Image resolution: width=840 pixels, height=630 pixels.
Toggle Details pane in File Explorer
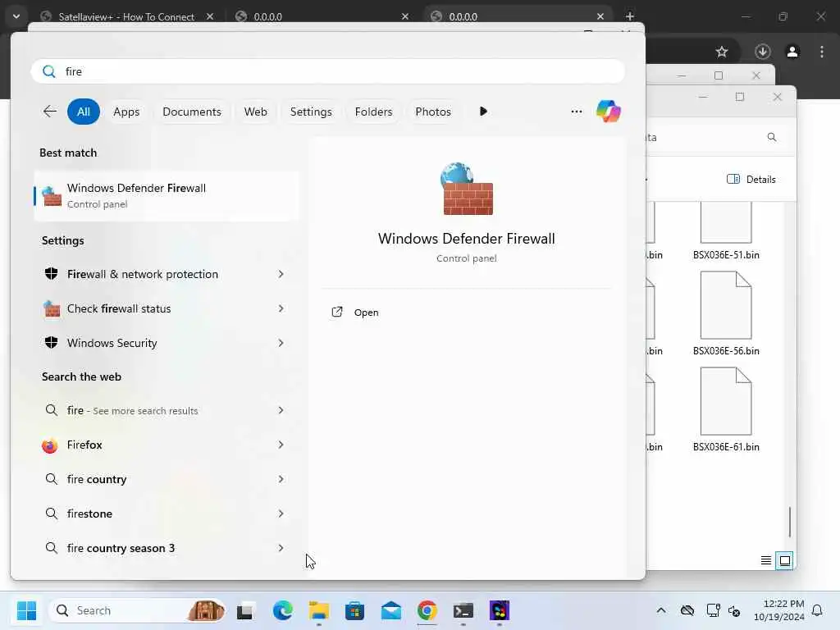pos(751,179)
